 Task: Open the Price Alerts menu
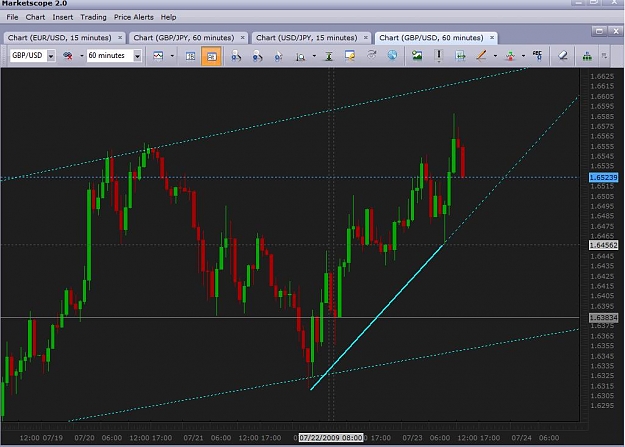134,17
